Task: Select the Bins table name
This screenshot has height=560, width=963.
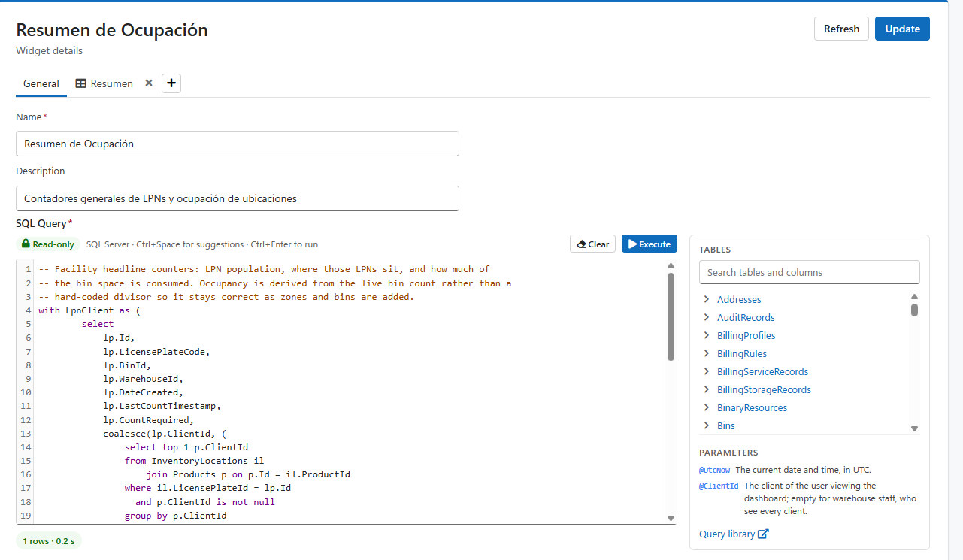Action: 726,425
